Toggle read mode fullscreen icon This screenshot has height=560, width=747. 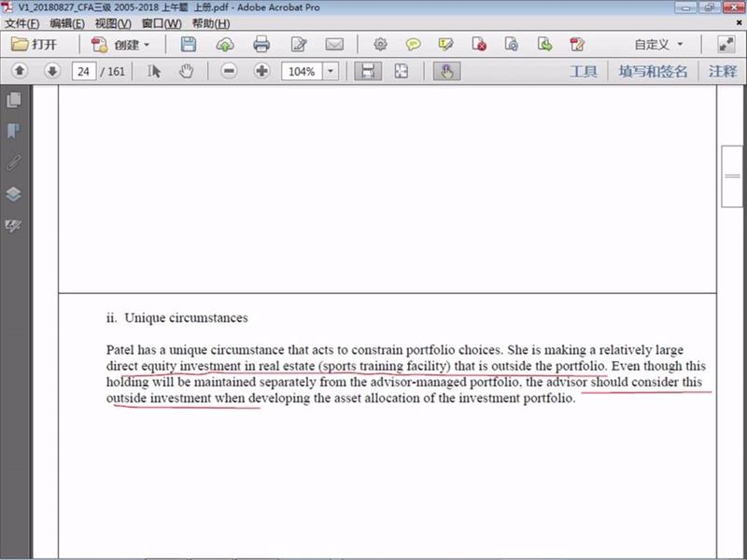[x=726, y=44]
